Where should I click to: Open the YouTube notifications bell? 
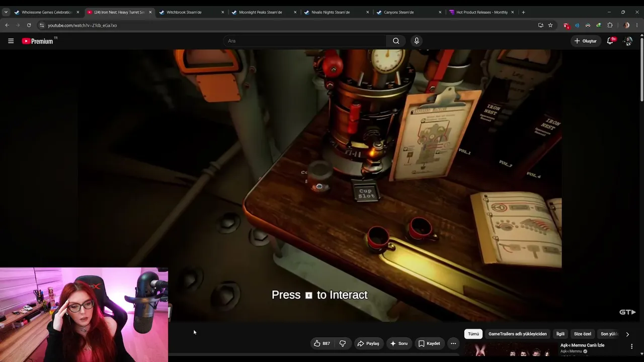coord(610,41)
